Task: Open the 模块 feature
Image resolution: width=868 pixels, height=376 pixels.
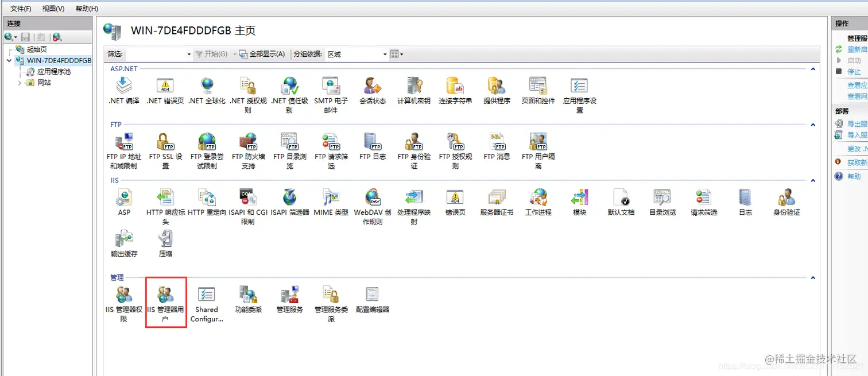Action: (x=579, y=202)
